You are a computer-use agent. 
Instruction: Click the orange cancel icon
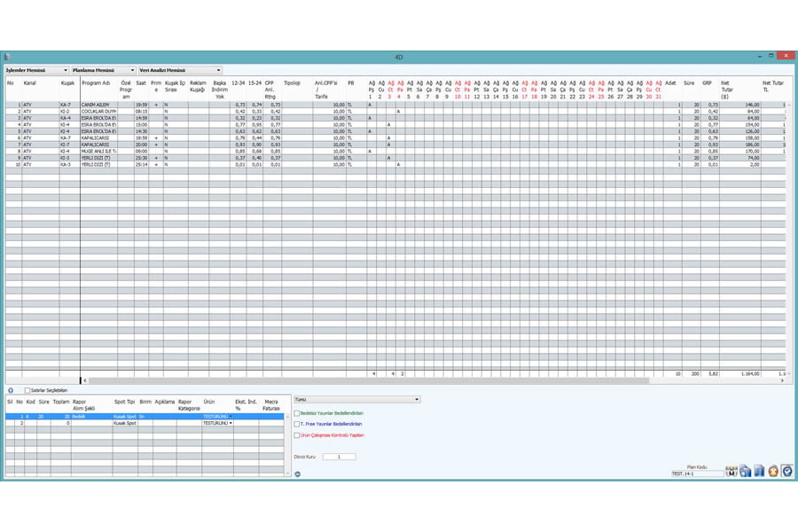[772, 471]
